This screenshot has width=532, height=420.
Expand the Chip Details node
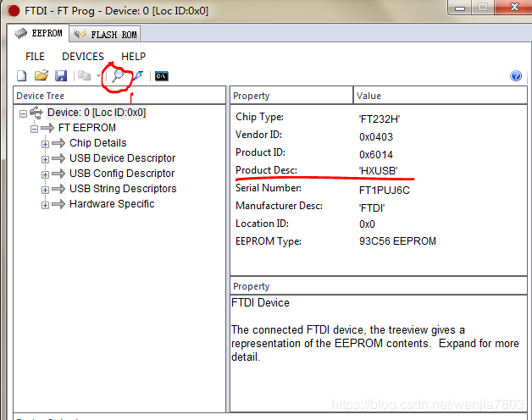tap(46, 144)
